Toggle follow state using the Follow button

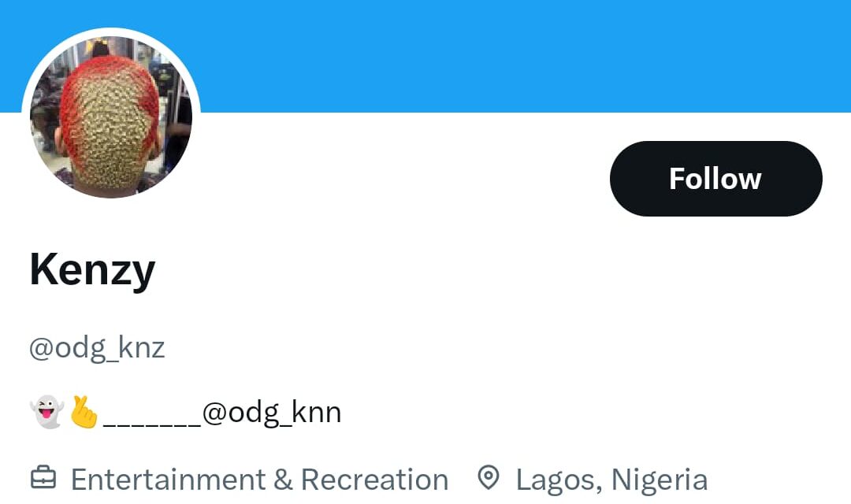coord(715,178)
